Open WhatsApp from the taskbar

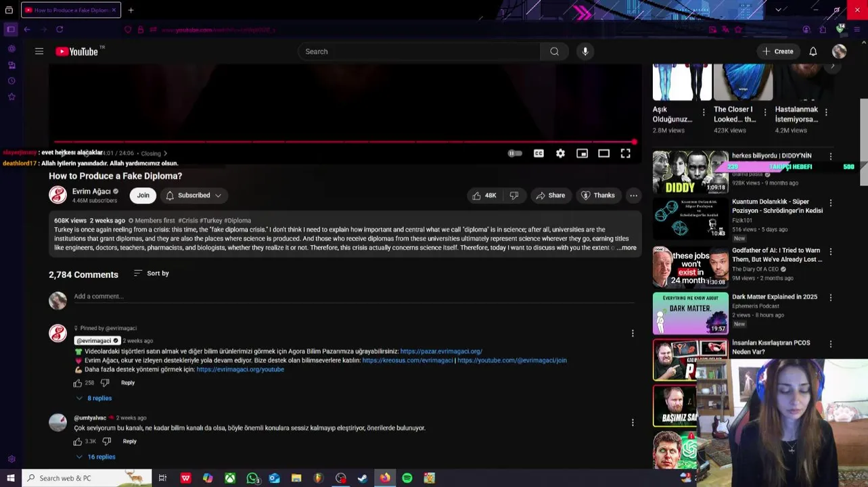(x=252, y=478)
